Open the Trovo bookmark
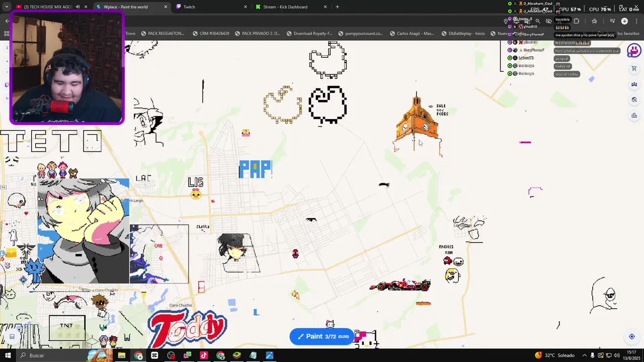 (x=130, y=34)
